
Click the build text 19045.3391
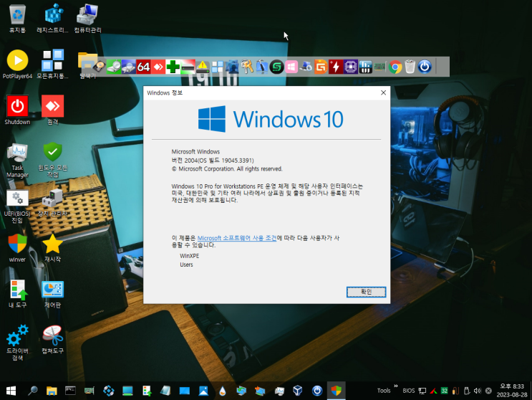pyautogui.click(x=236, y=161)
